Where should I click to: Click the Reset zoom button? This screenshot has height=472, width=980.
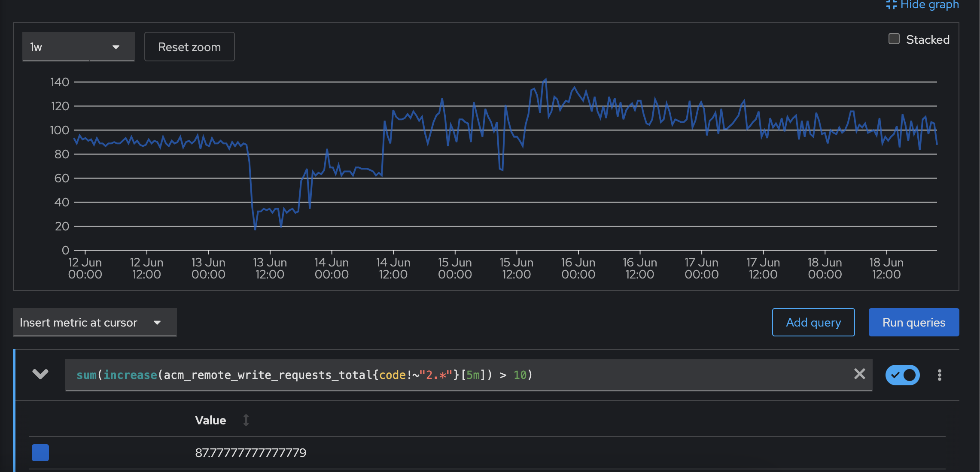pyautogui.click(x=189, y=47)
